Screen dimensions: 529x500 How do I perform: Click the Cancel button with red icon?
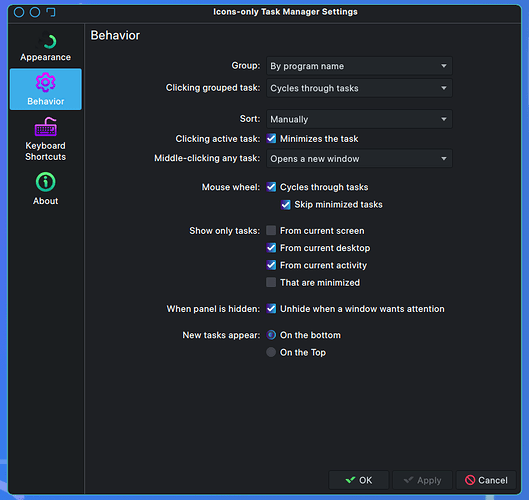coord(486,480)
